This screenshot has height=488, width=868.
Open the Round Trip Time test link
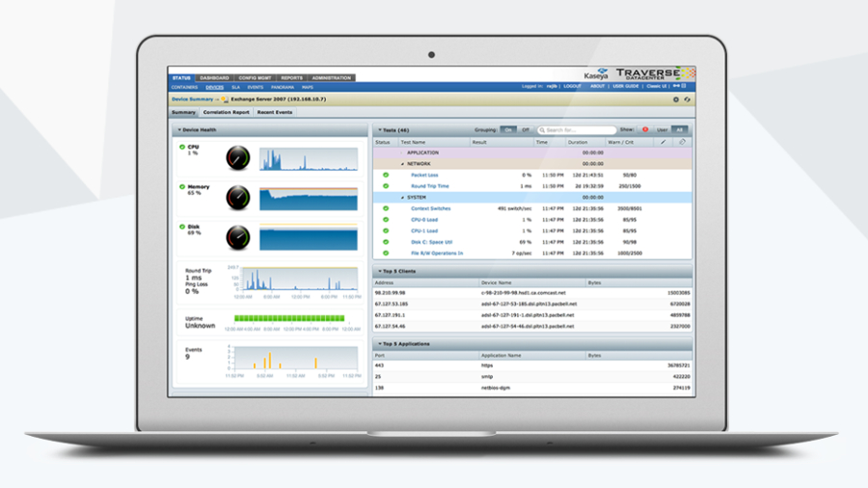430,186
